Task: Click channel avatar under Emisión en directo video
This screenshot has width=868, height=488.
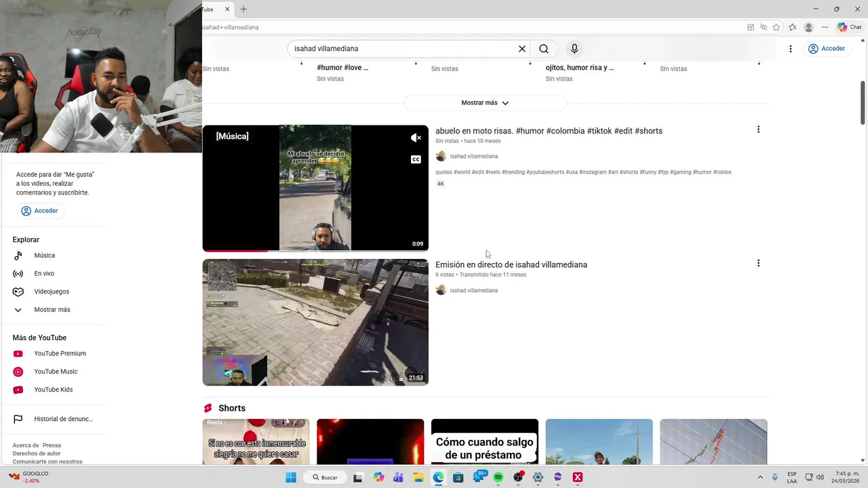Action: [x=441, y=290]
